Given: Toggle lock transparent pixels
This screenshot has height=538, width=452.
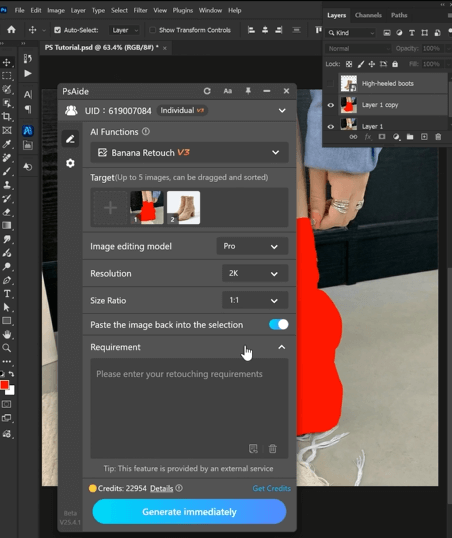Looking at the screenshot, I should 349,64.
